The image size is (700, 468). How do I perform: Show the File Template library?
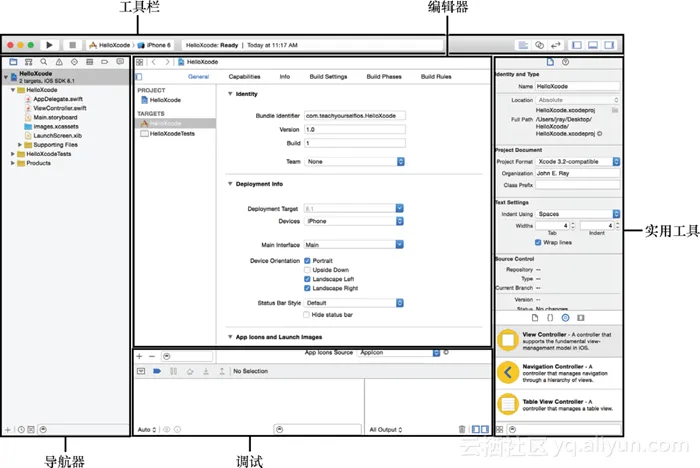point(535,318)
